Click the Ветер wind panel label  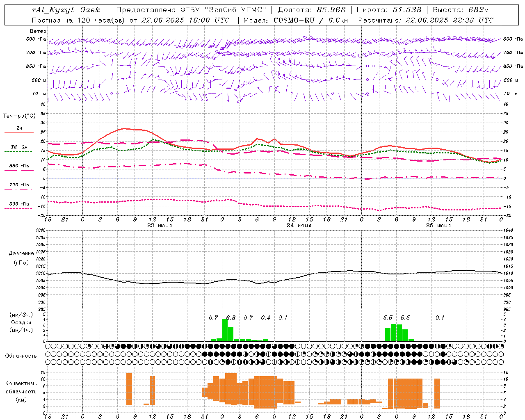click(38, 31)
